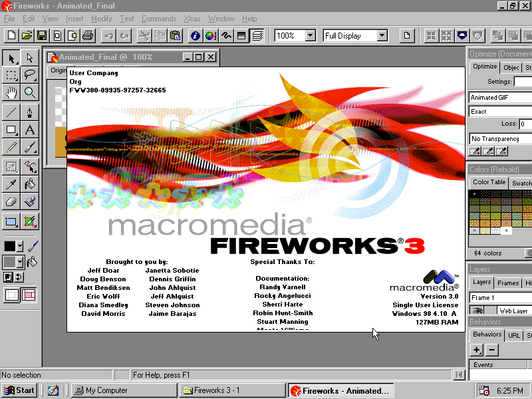Viewport: 532px width, 399px height.
Task: Open the Stroke panel squiggle icon
Action: 226,36
